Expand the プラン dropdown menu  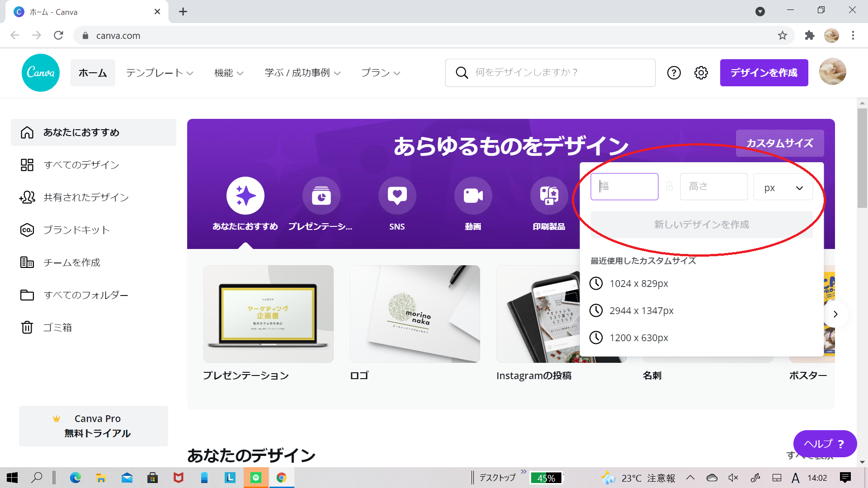point(381,73)
